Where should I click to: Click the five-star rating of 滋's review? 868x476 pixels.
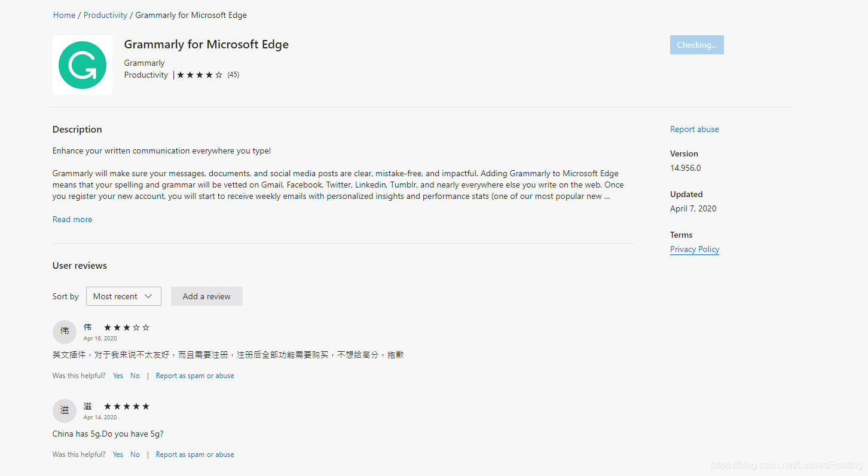pyautogui.click(x=127, y=406)
